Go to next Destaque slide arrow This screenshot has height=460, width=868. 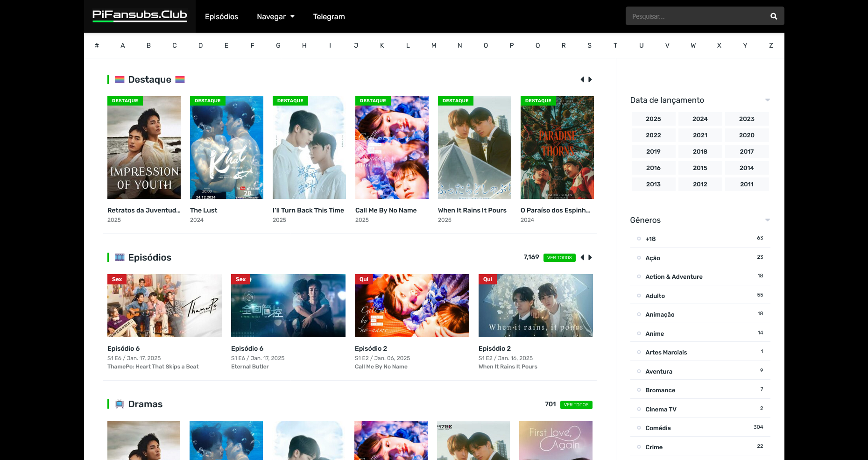coord(590,79)
